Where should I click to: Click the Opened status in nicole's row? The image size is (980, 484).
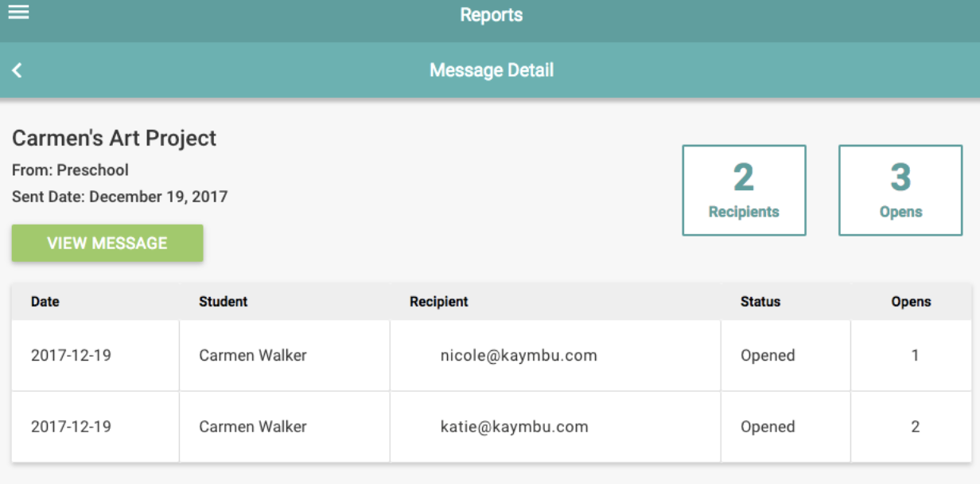click(768, 356)
